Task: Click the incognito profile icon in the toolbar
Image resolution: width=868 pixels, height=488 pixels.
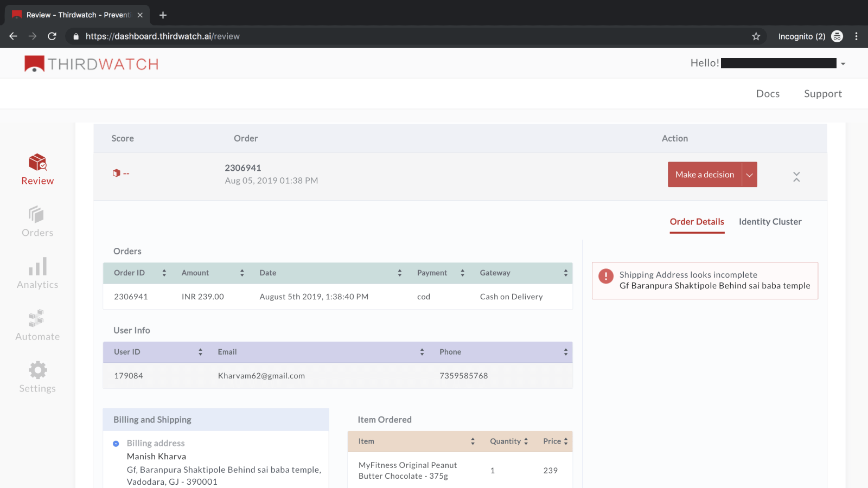Action: 837,36
